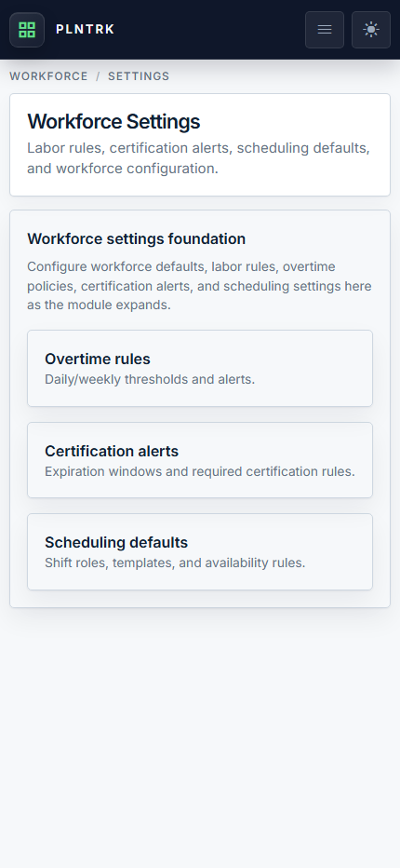
Task: Click the Configure workforce defaults description paragraph
Action: (x=199, y=286)
